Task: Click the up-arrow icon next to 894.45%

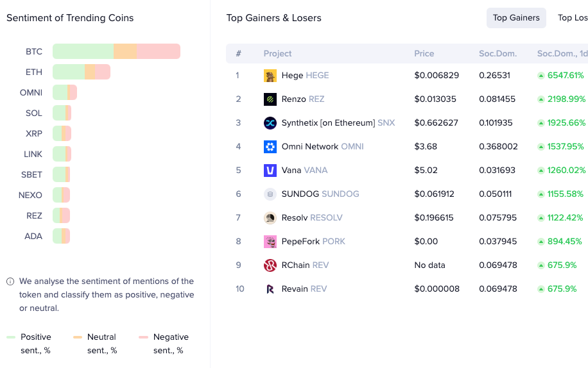Action: pos(540,242)
